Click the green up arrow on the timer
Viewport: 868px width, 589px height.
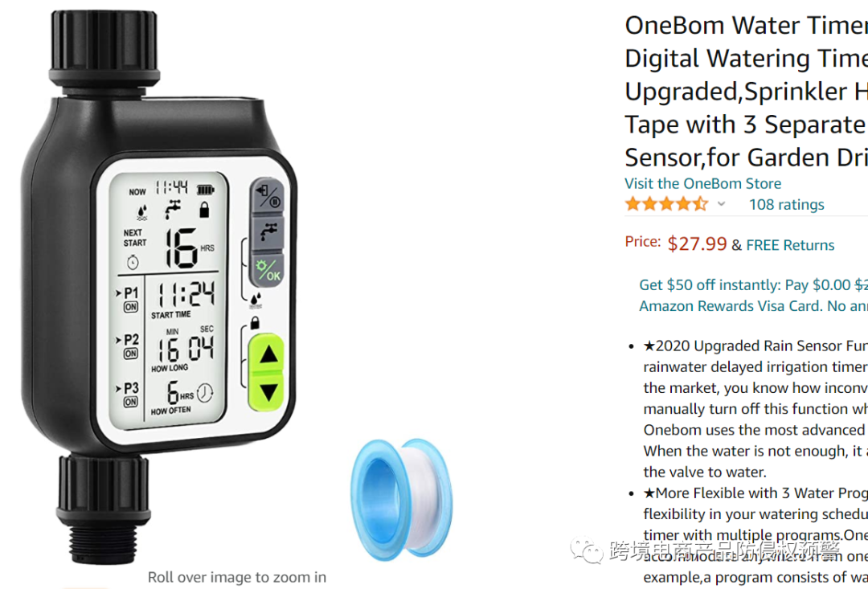pyautogui.click(x=268, y=354)
